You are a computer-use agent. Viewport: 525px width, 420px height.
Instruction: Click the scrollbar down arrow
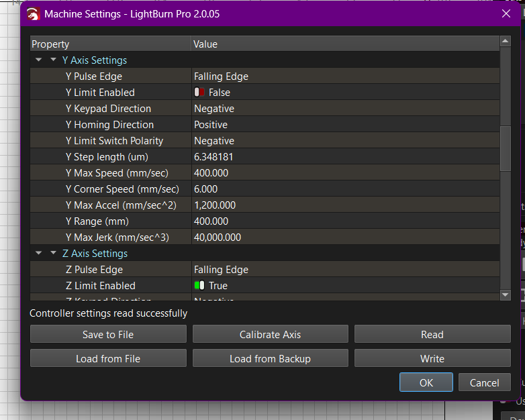506,295
